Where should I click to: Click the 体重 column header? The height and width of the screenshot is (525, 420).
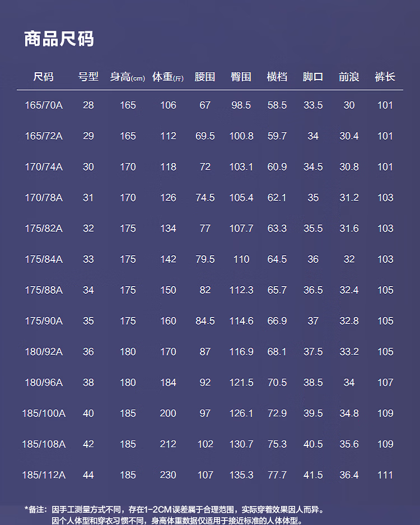(x=168, y=77)
